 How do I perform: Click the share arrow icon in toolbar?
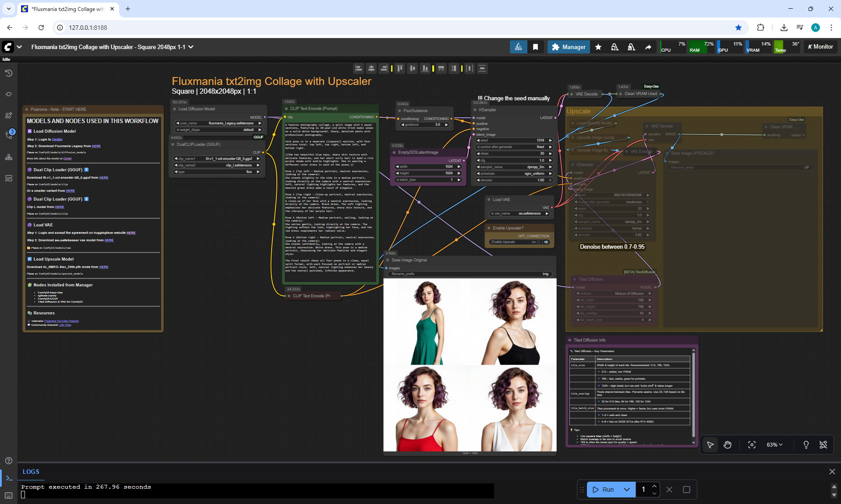click(x=648, y=47)
